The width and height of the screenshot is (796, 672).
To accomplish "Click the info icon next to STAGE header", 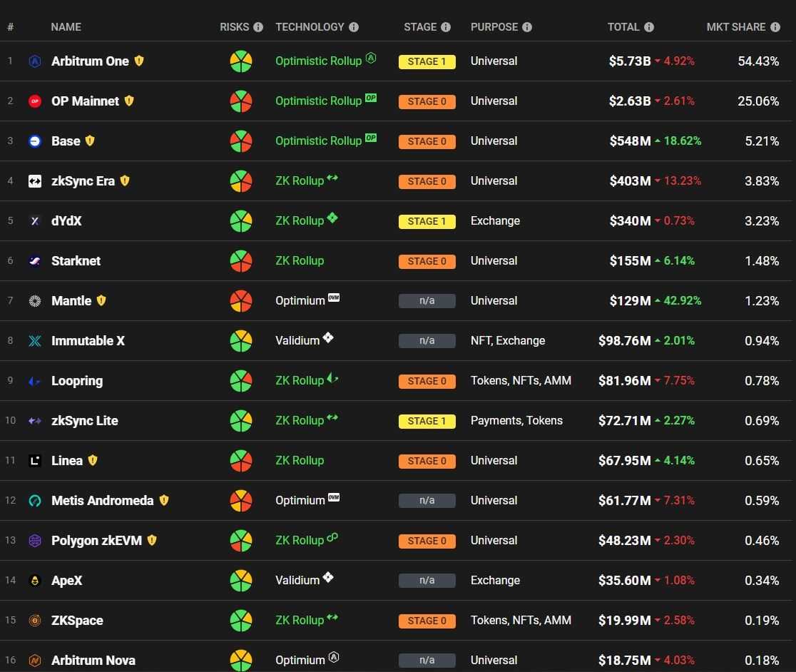I will point(446,27).
